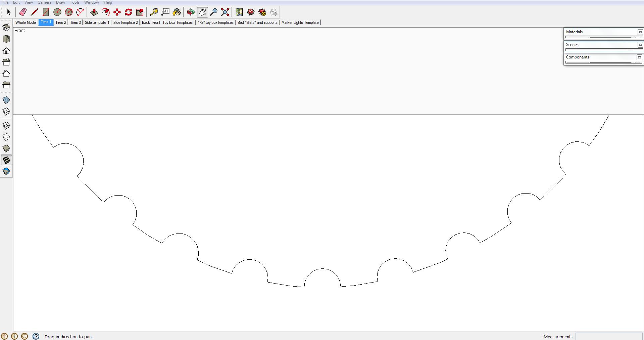
Task: Enable Wireframe face style
Action: click(x=6, y=126)
